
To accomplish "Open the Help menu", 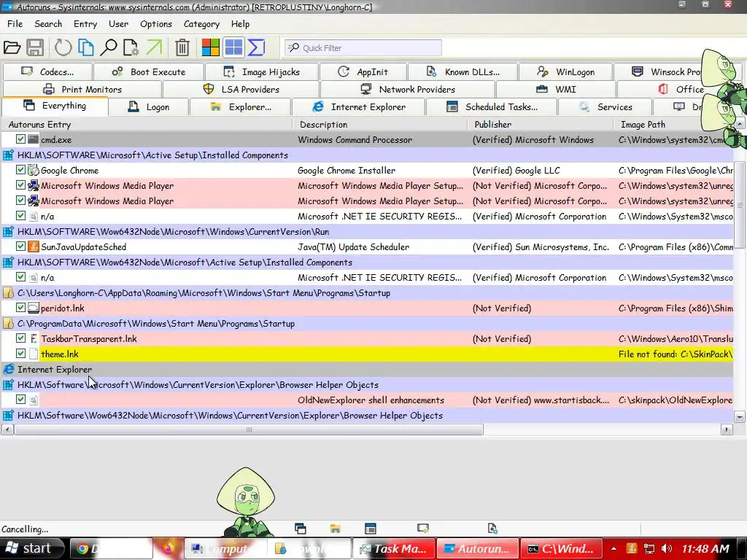I will tap(240, 24).
